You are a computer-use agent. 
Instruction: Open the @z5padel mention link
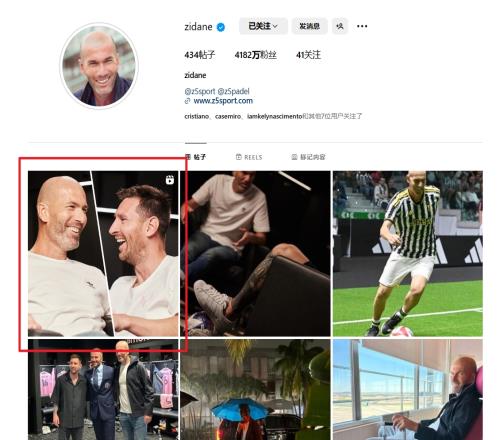pos(233,91)
